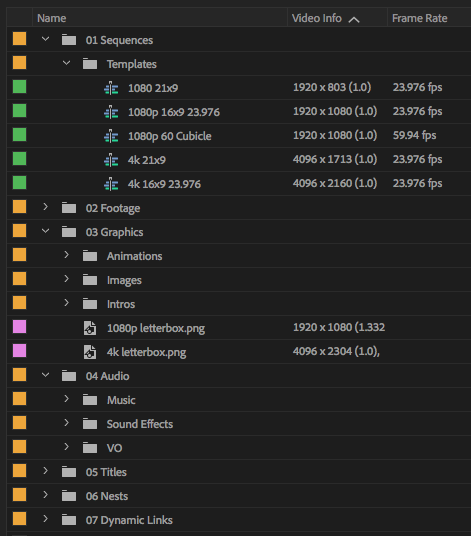Select the '07 Dynamic Links' bin name
Image resolution: width=471 pixels, height=536 pixels.
129,520
